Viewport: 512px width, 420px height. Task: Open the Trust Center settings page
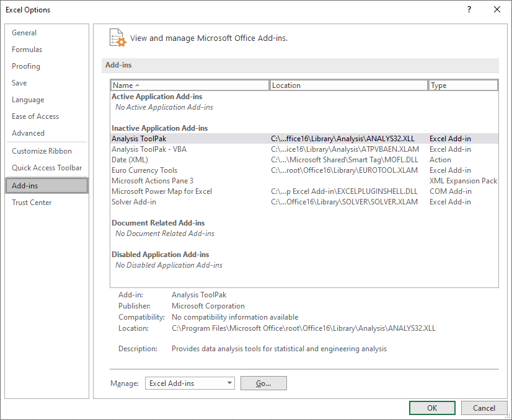[32, 202]
